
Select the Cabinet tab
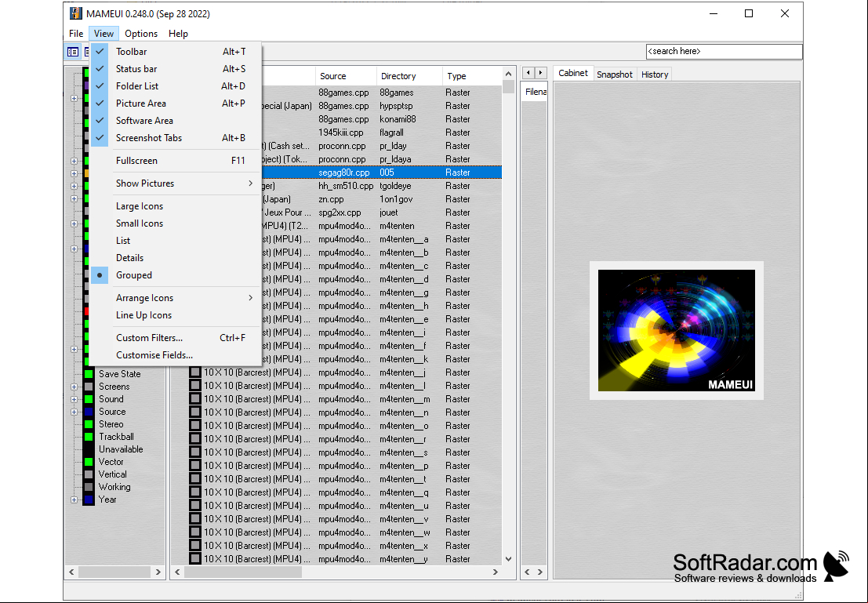pyautogui.click(x=573, y=73)
